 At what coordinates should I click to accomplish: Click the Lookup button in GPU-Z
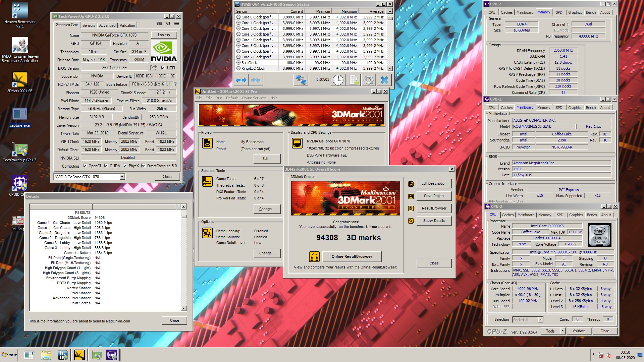(164, 35)
